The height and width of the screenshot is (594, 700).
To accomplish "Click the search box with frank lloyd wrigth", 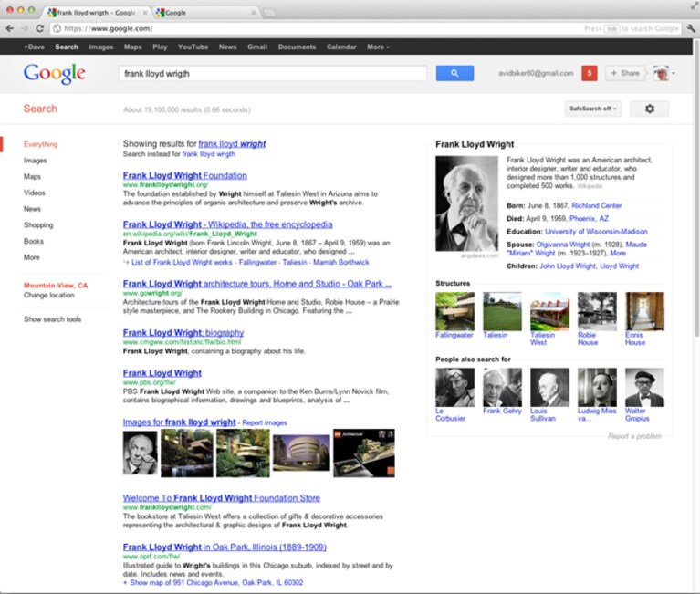I will (273, 74).
